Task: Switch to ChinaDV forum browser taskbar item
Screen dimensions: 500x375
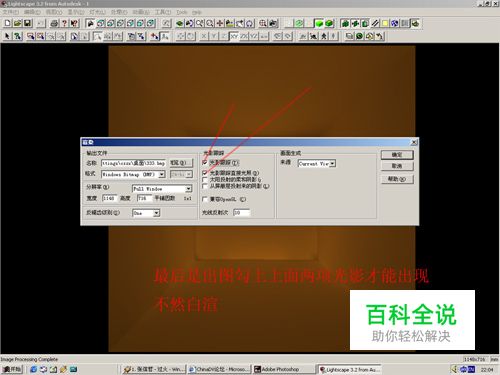Action: coord(219,369)
